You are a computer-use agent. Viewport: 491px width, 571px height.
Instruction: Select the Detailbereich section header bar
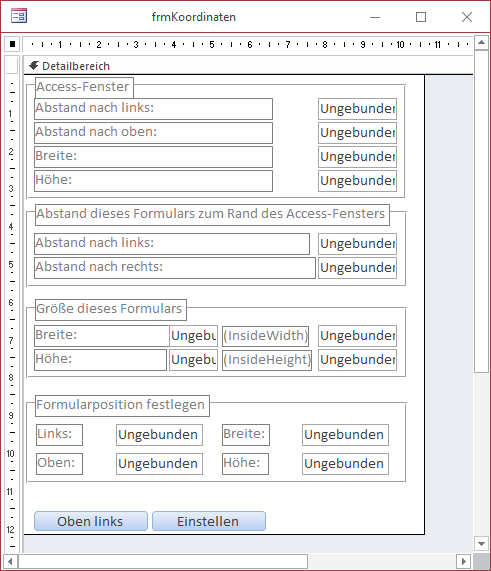248,66
